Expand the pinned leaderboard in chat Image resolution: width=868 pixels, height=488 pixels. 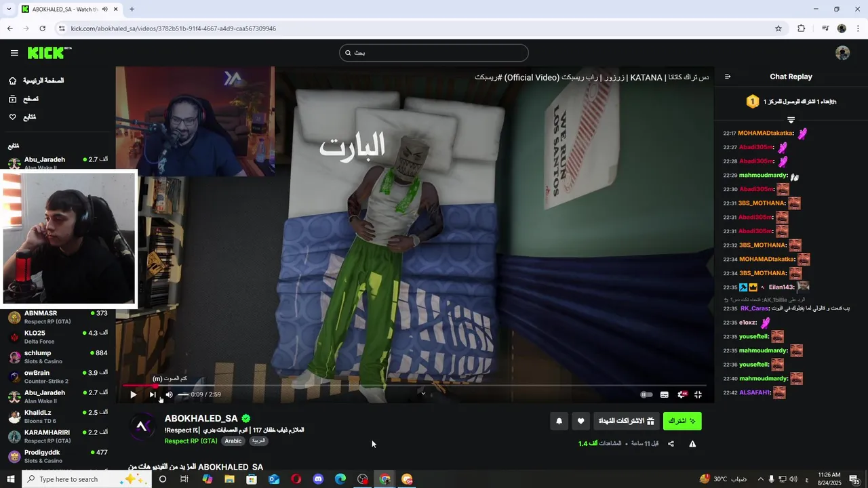tap(791, 120)
